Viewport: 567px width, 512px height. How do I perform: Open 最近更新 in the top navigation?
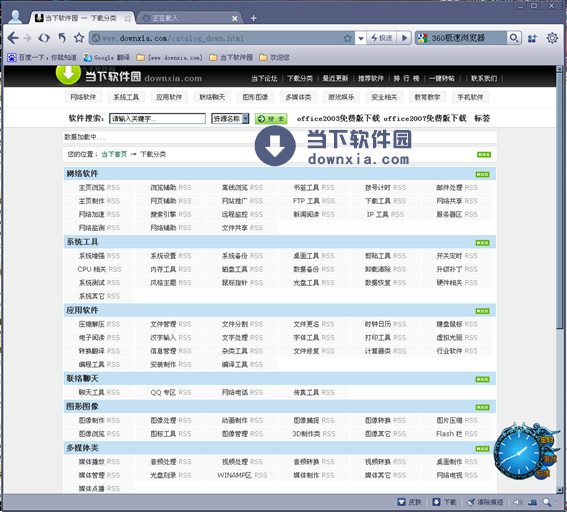[x=335, y=78]
